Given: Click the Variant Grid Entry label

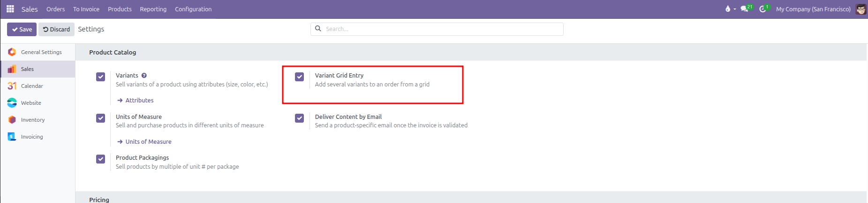Looking at the screenshot, I should (x=339, y=75).
